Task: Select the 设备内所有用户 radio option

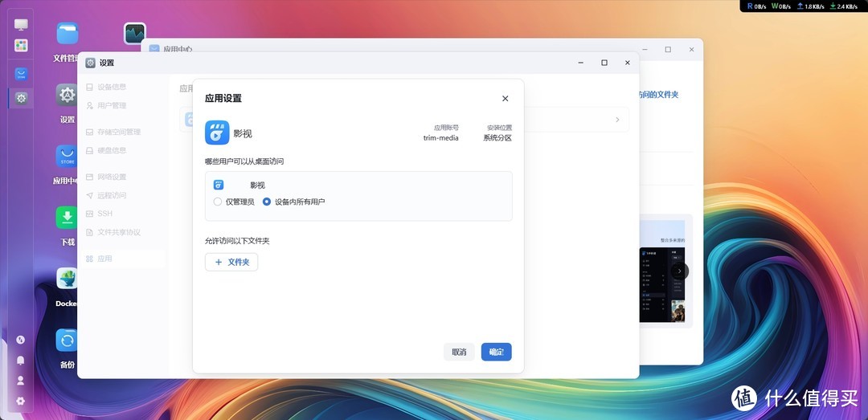Action: point(267,202)
